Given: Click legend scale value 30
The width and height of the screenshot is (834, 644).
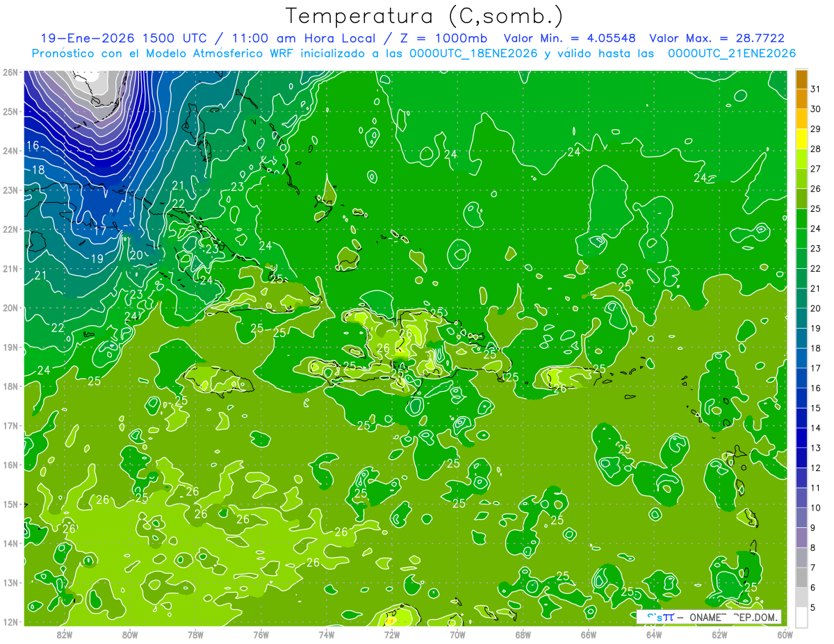Looking at the screenshot, I should coord(815,109).
